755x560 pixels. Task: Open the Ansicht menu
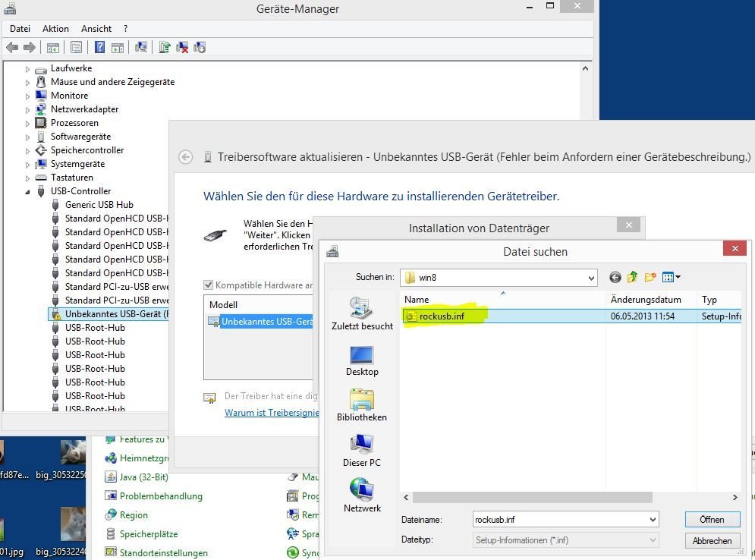(x=96, y=29)
